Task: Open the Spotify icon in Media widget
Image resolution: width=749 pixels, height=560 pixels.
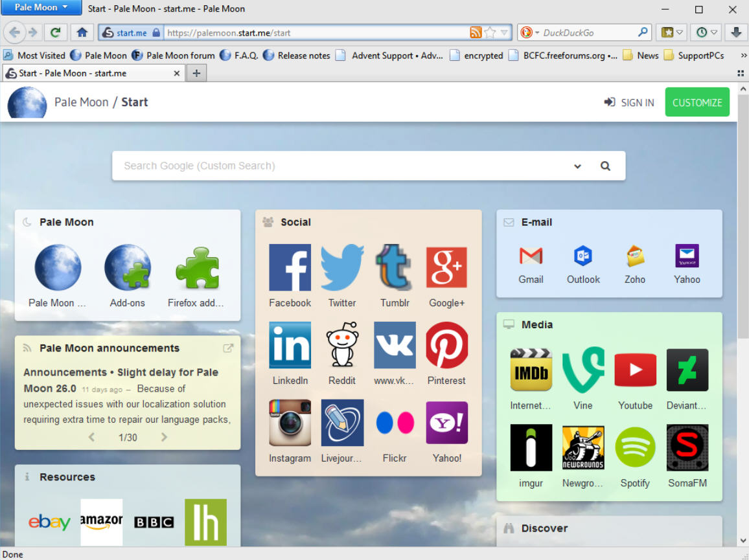Action: pyautogui.click(x=635, y=447)
